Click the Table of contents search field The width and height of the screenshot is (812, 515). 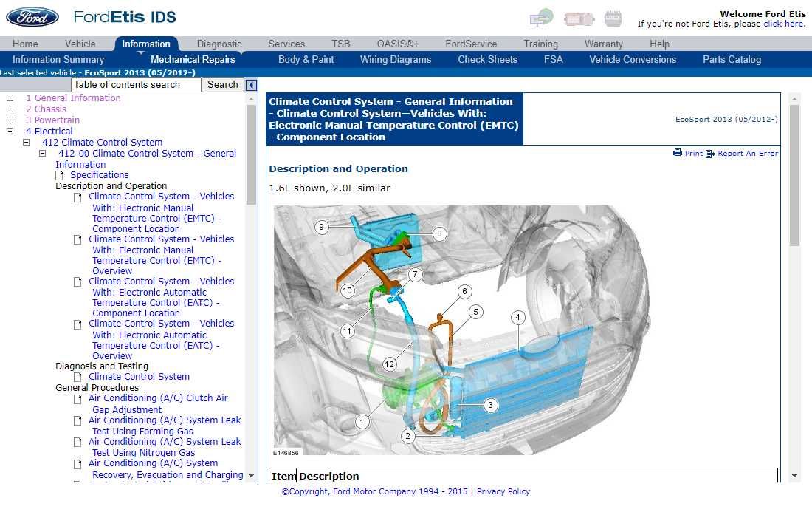pos(136,84)
